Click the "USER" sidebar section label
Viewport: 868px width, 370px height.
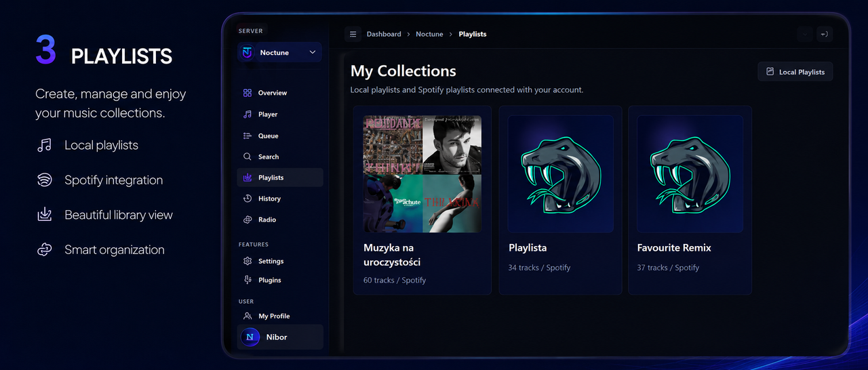[246, 302]
